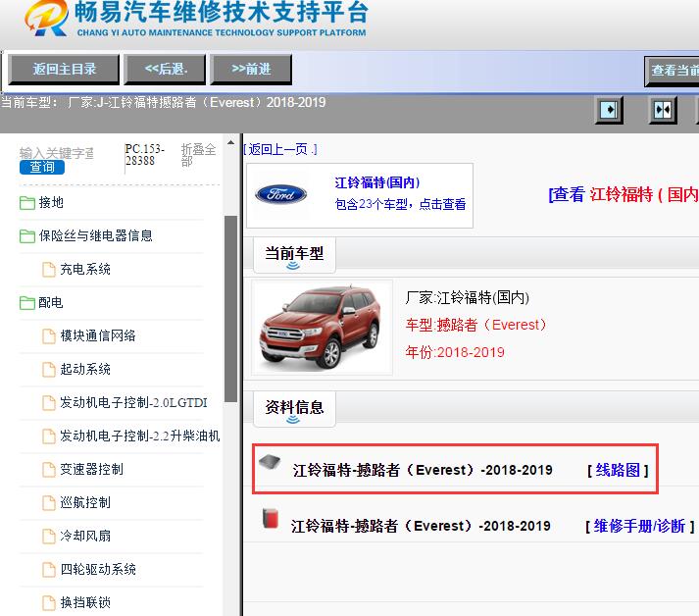This screenshot has height=616, width=699.
Task: Click the 车型:撼路者（Everest）text
Action: click(476, 325)
